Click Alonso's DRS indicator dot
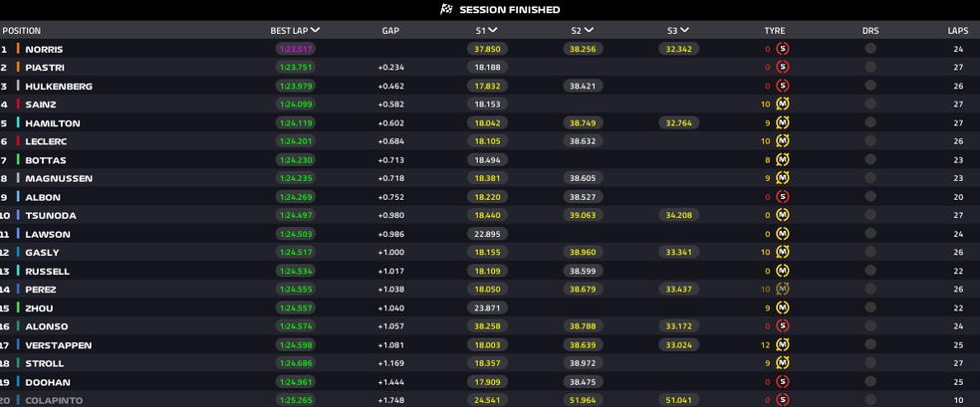980x407 pixels. point(870,325)
